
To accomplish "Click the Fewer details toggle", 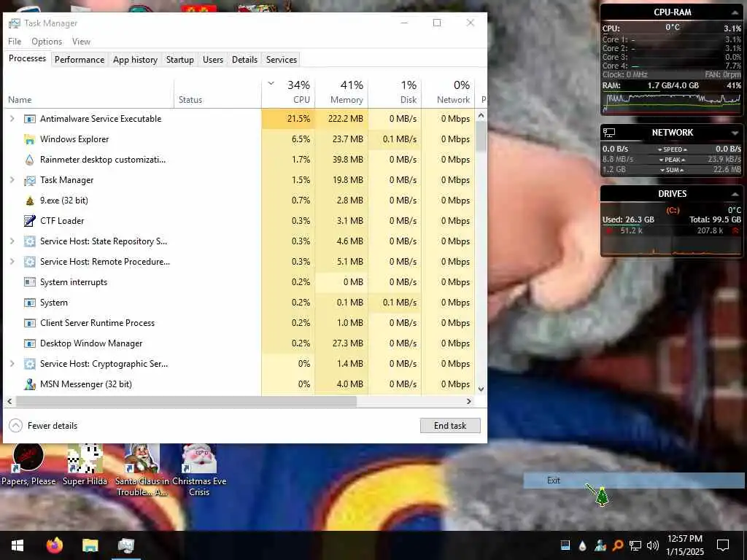I will coord(43,426).
